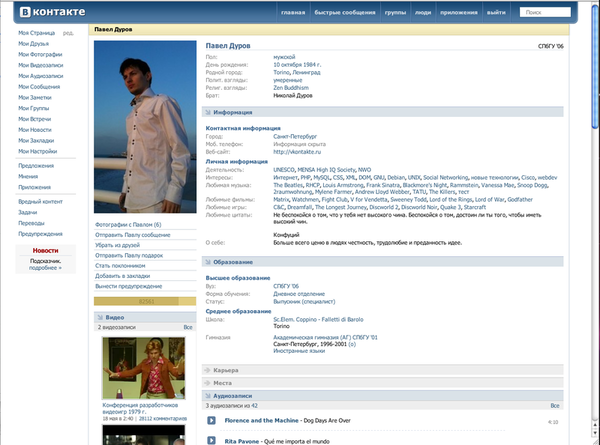Open Мнения in sidebar
The width and height of the screenshot is (600, 445).
coord(28,176)
